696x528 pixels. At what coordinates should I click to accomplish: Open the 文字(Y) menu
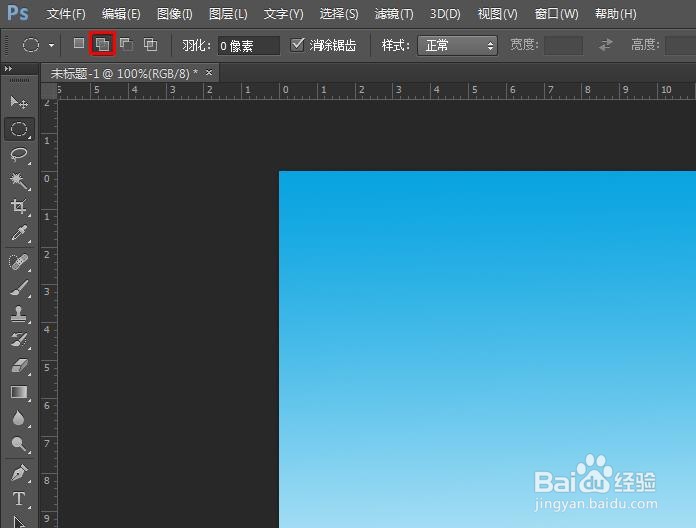tap(283, 14)
